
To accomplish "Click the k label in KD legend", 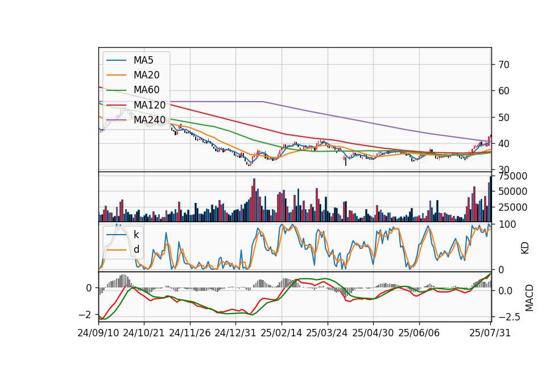I will tap(136, 235).
